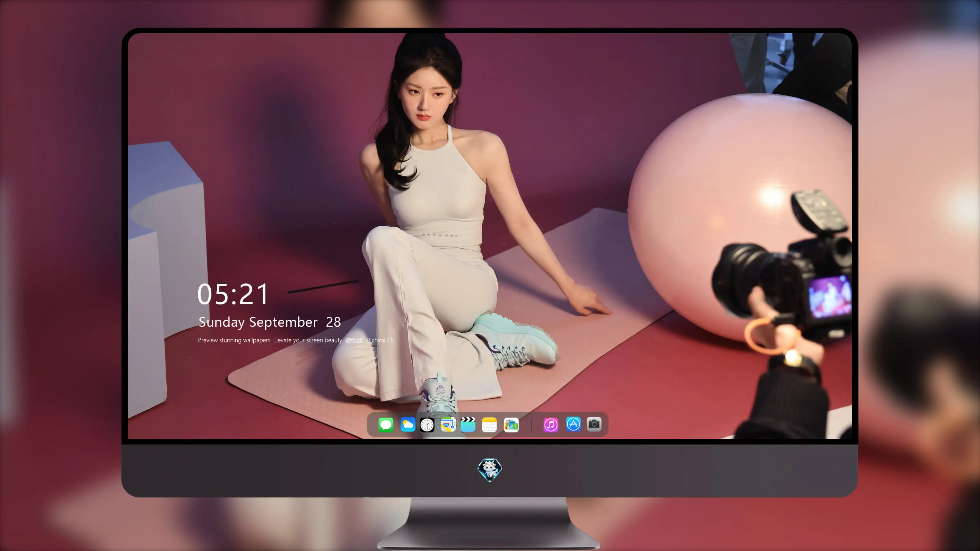
Task: Launch the Weather app from the dock
Action: point(408,424)
